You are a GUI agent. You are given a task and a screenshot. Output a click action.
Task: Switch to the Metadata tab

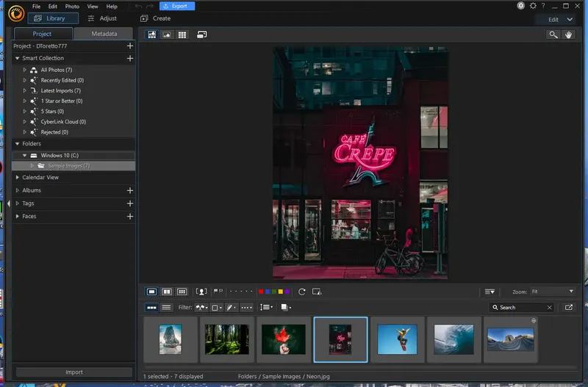tap(104, 34)
